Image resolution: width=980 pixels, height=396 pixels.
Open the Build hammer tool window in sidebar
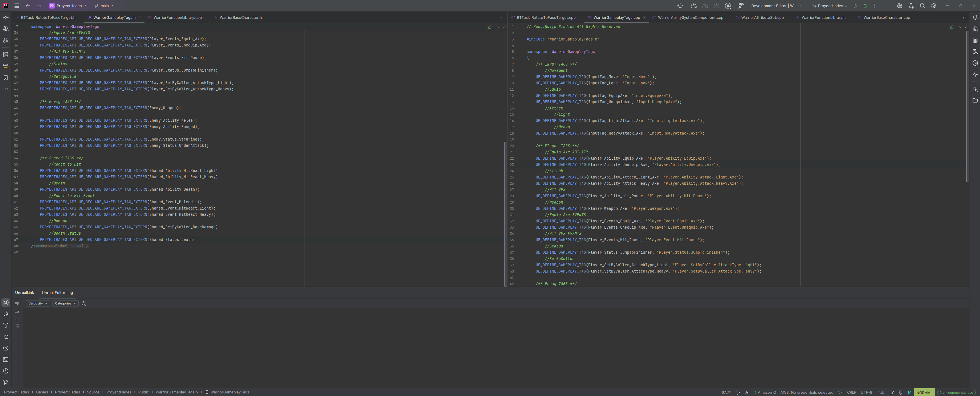(6, 326)
